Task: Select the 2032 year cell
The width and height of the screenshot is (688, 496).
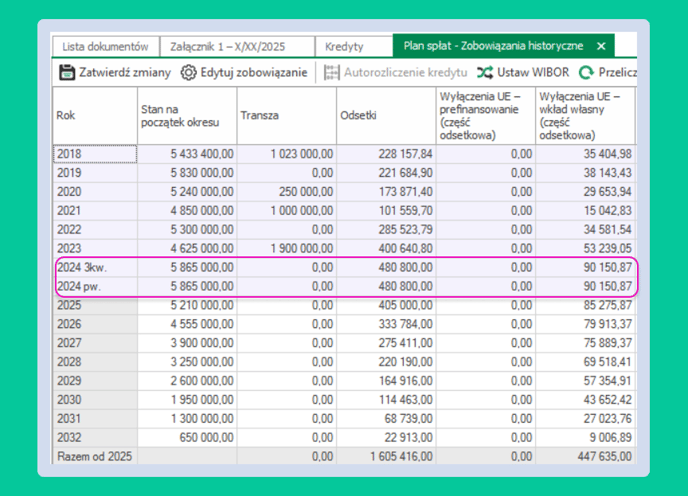Action: (x=95, y=437)
